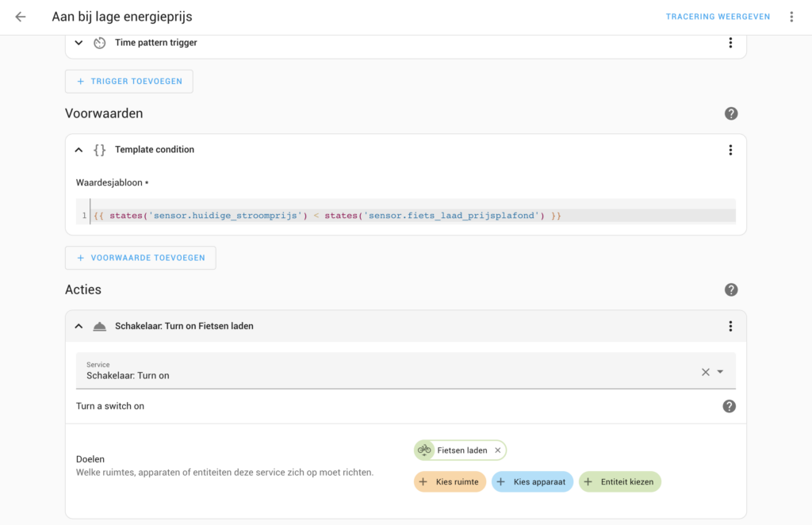Collapse the Schakelaar Turn on action
This screenshot has height=525, width=812.
pyautogui.click(x=79, y=326)
